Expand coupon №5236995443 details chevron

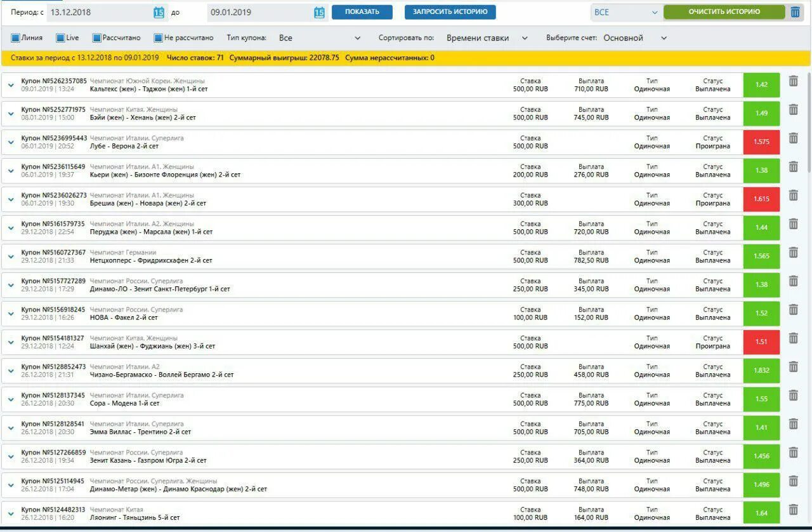tap(11, 142)
